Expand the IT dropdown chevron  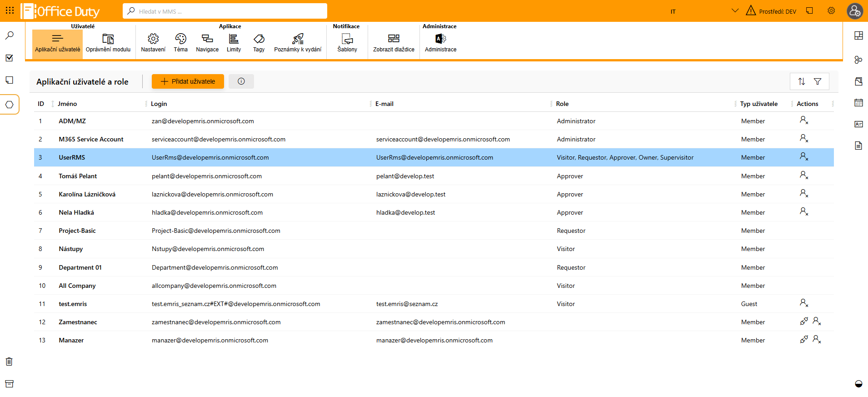[735, 10]
